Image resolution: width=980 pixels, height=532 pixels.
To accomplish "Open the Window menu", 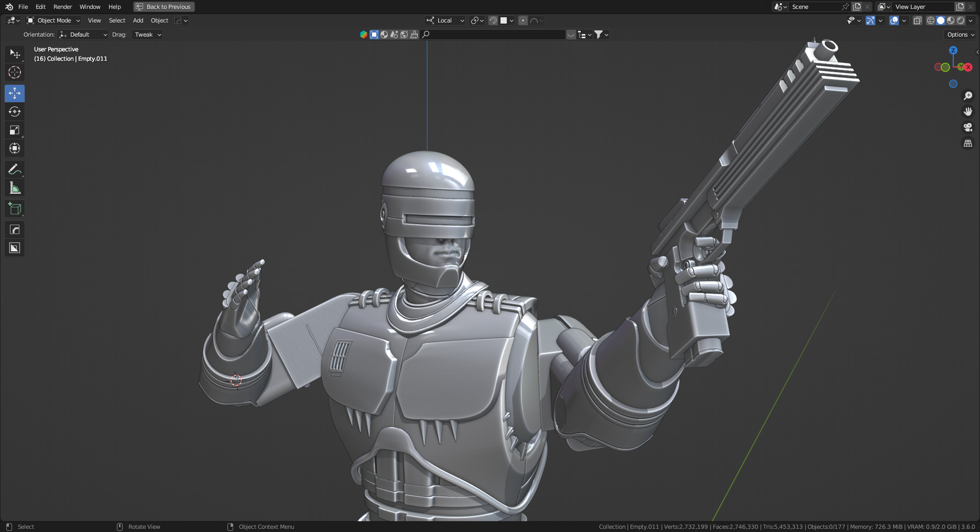I will 90,7.
